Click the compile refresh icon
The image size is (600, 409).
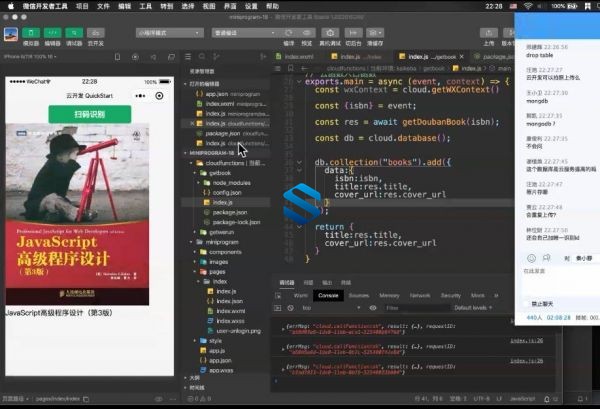pyautogui.click(x=289, y=33)
